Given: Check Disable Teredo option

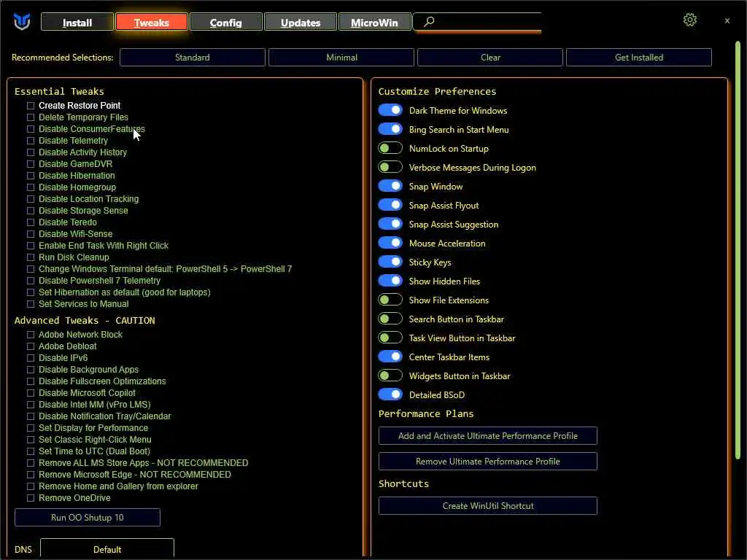Looking at the screenshot, I should (x=31, y=222).
